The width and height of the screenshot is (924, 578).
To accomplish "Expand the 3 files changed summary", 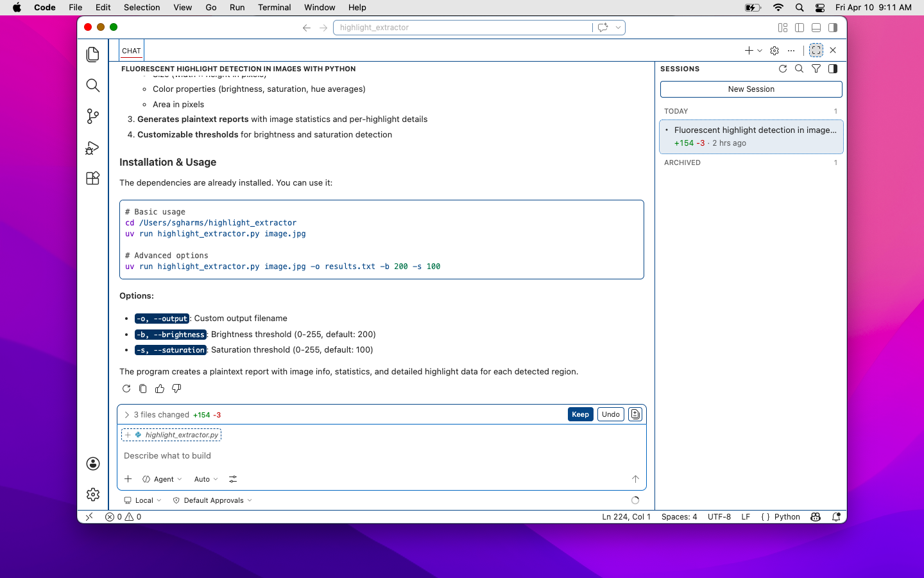I will point(126,414).
